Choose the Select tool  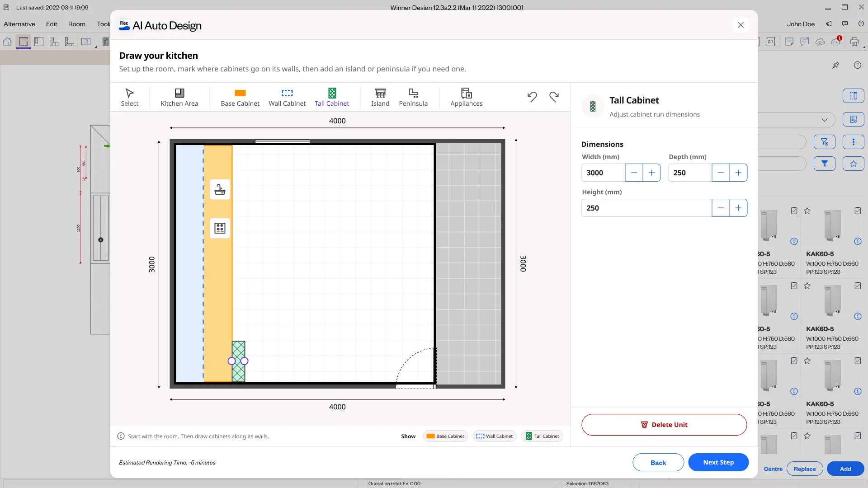pos(129,97)
